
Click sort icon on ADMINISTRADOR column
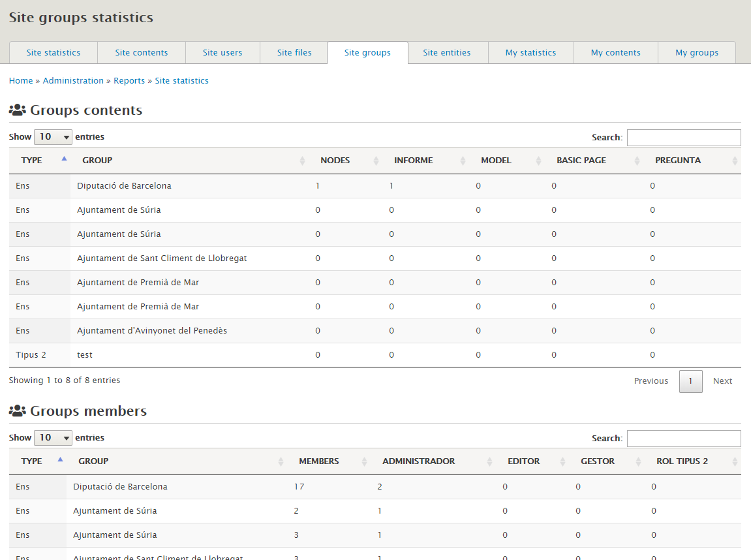tap(489, 461)
